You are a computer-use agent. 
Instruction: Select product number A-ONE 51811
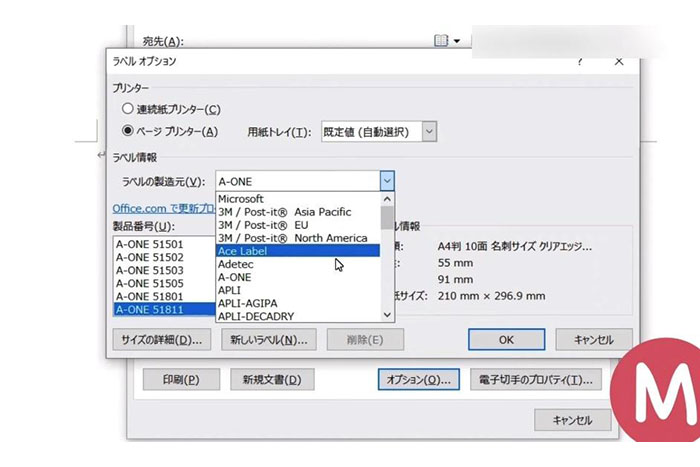click(x=164, y=309)
